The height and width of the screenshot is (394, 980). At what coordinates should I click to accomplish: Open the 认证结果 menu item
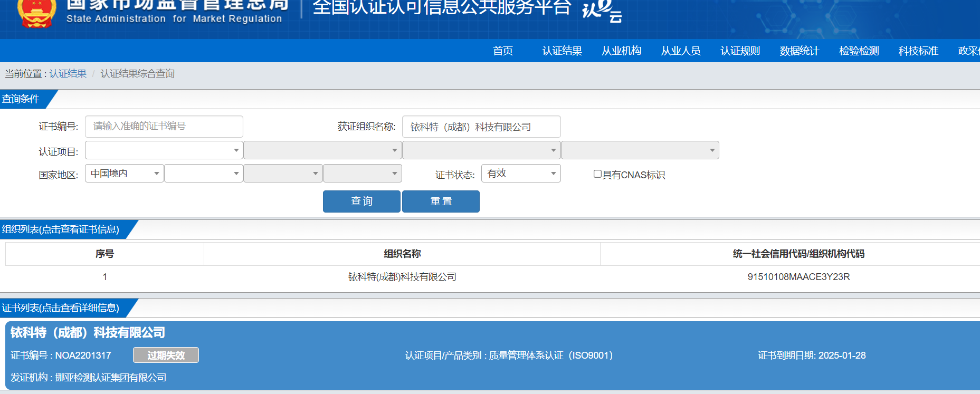[562, 51]
